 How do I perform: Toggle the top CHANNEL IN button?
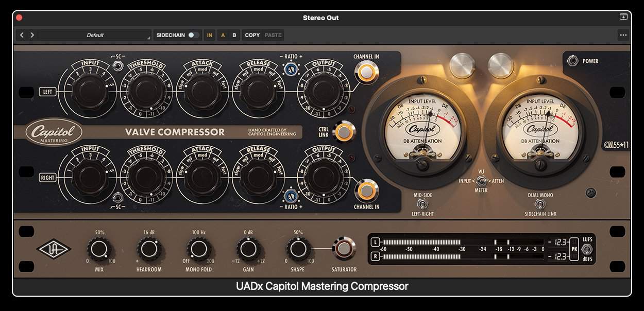tap(366, 72)
